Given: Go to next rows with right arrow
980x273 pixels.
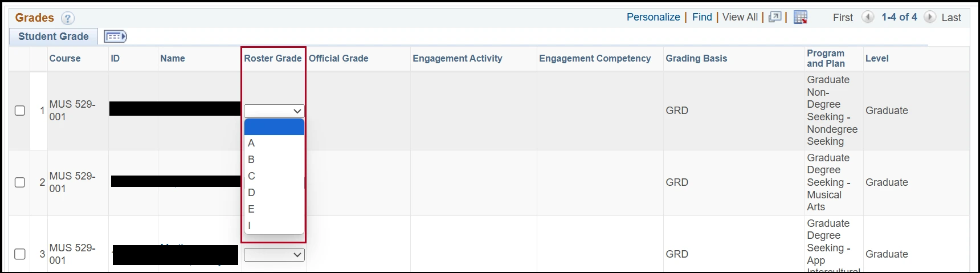Looking at the screenshot, I should coord(930,17).
